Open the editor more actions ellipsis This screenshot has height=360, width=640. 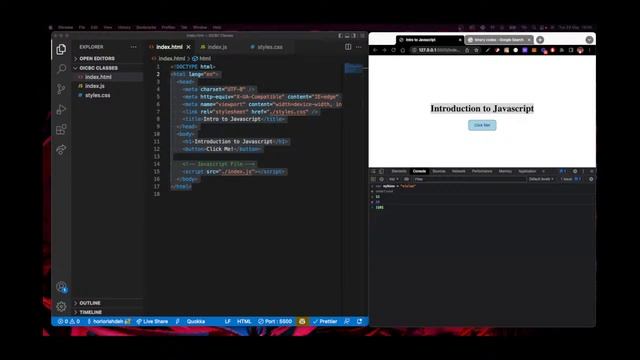click(x=359, y=47)
